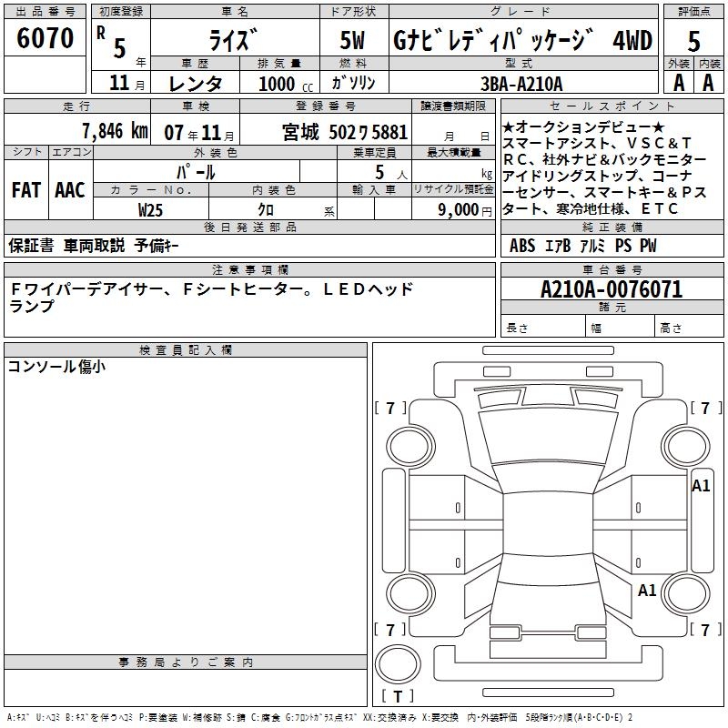The image size is (728, 728).
Task: Click the exterior grade A under 外装
Action: tap(678, 83)
